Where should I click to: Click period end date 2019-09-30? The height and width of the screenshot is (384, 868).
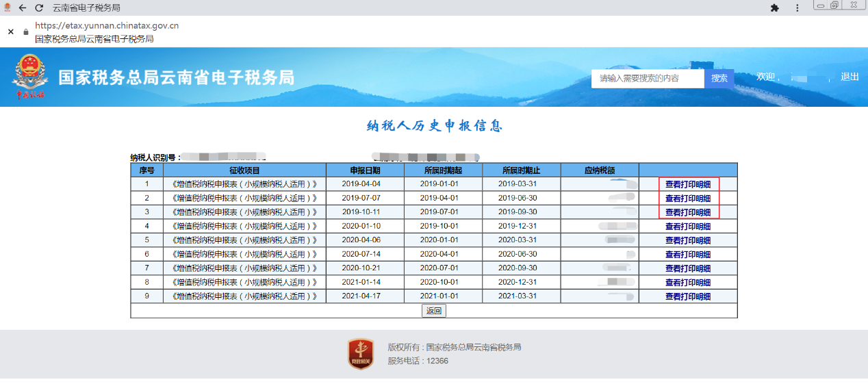518,212
